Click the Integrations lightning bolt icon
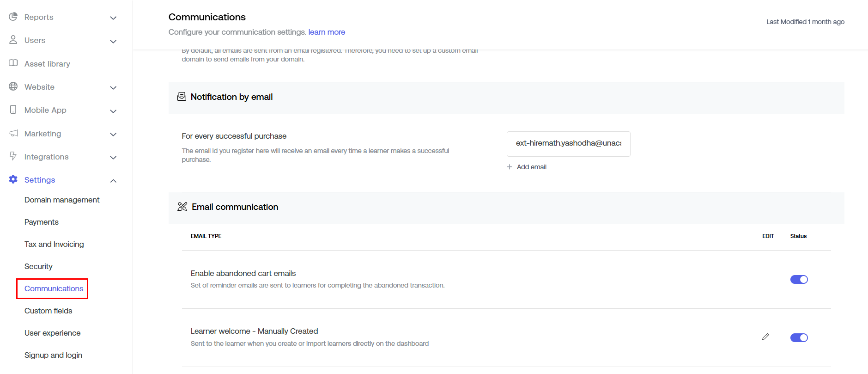Viewport: 868px width, 374px height. click(x=13, y=156)
